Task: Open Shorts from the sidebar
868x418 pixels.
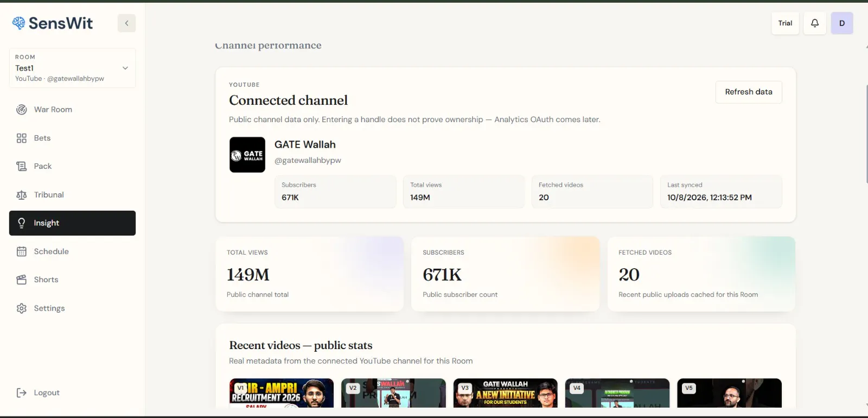Action: 72,280
